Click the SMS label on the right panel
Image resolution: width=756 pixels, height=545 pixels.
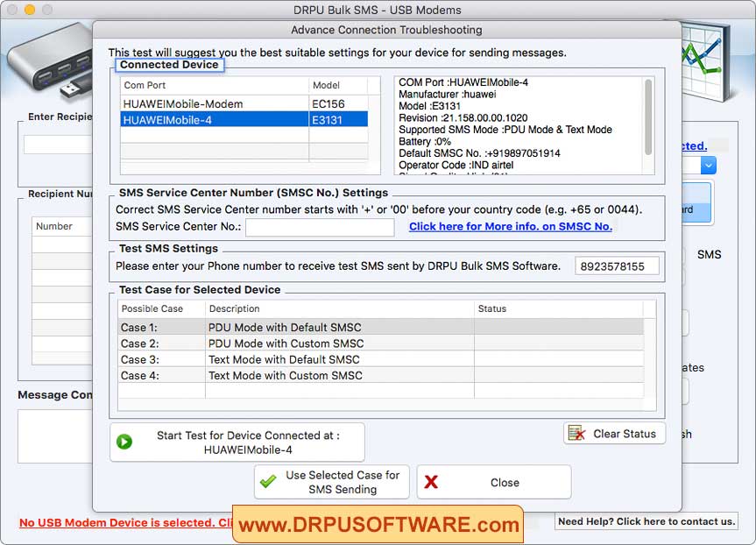[709, 254]
